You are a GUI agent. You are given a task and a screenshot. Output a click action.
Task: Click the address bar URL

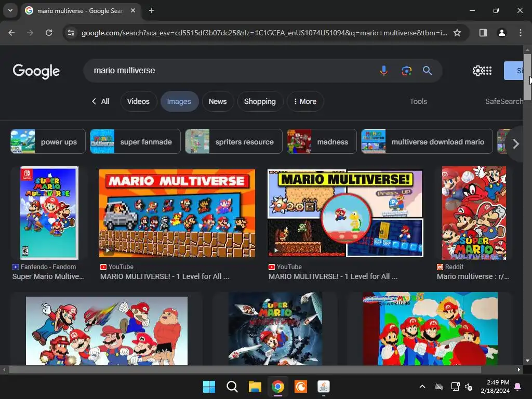pos(264,33)
